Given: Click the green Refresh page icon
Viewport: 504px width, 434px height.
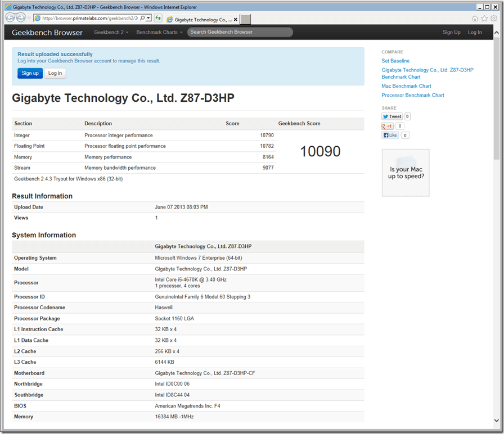Looking at the screenshot, I should click(158, 18).
